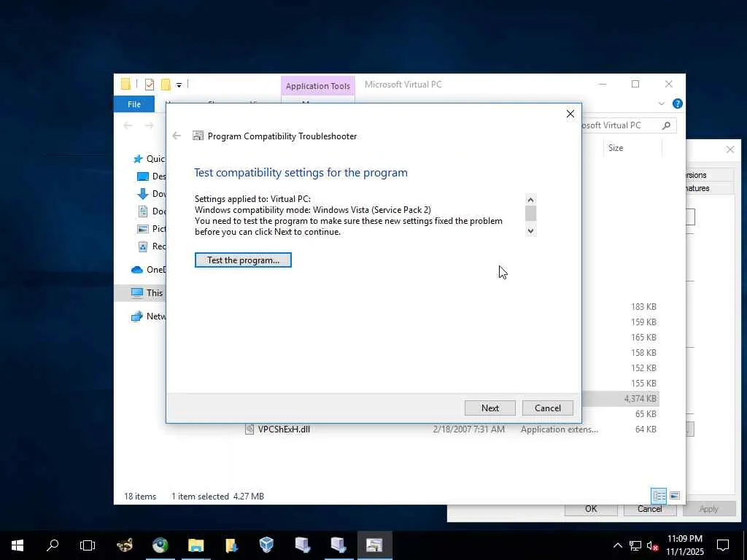
Task: Close the troubleshooter dialog with X
Action: tap(570, 114)
